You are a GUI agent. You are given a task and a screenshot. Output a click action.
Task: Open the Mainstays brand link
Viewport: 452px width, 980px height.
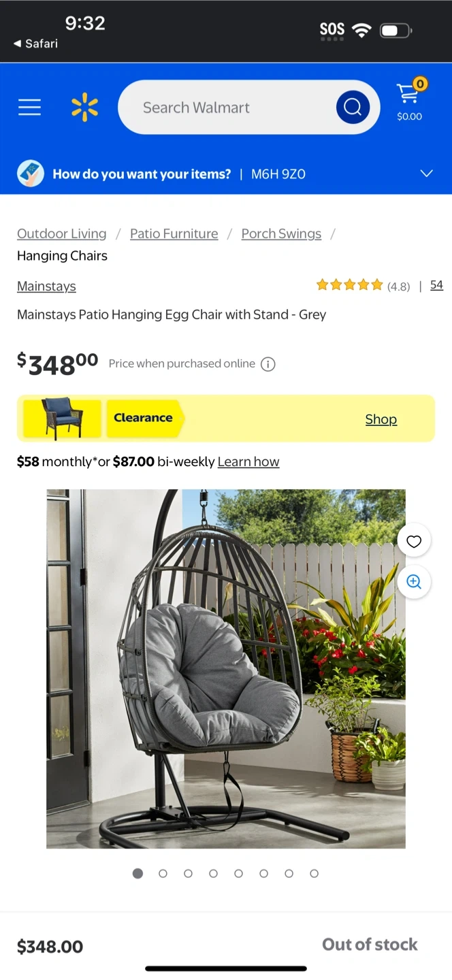coord(46,287)
